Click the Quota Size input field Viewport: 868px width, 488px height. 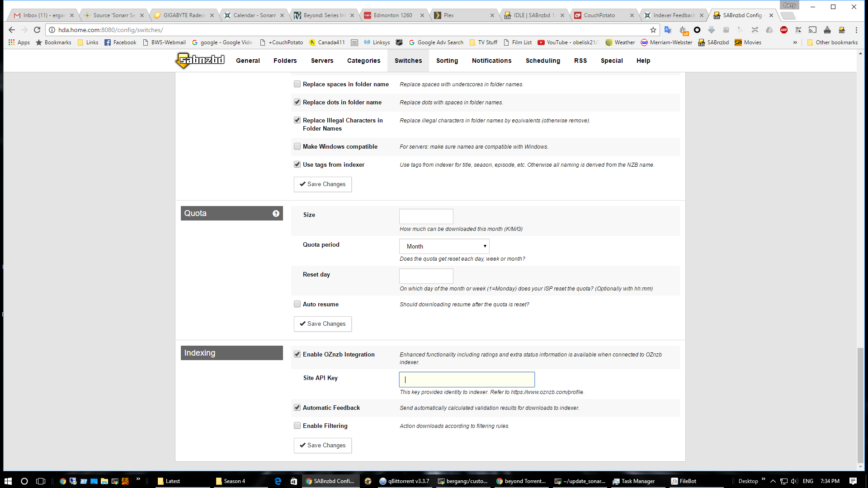click(426, 216)
